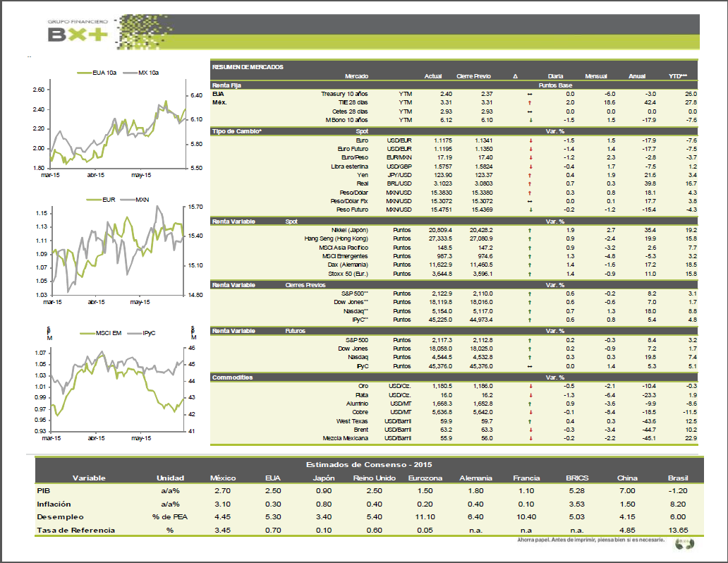
Task: Click the Stoxx 50 (Eur.) row label
Action: [348, 274]
